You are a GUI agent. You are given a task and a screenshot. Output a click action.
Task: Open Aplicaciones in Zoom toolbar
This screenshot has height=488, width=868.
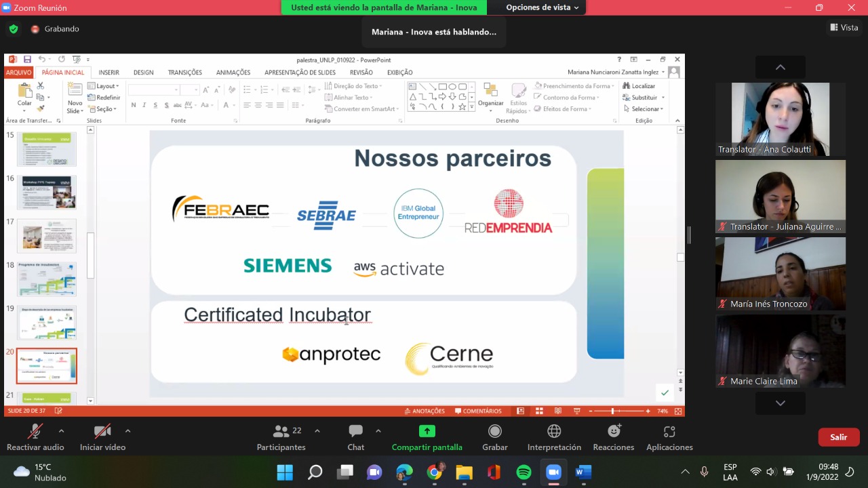[669, 438]
